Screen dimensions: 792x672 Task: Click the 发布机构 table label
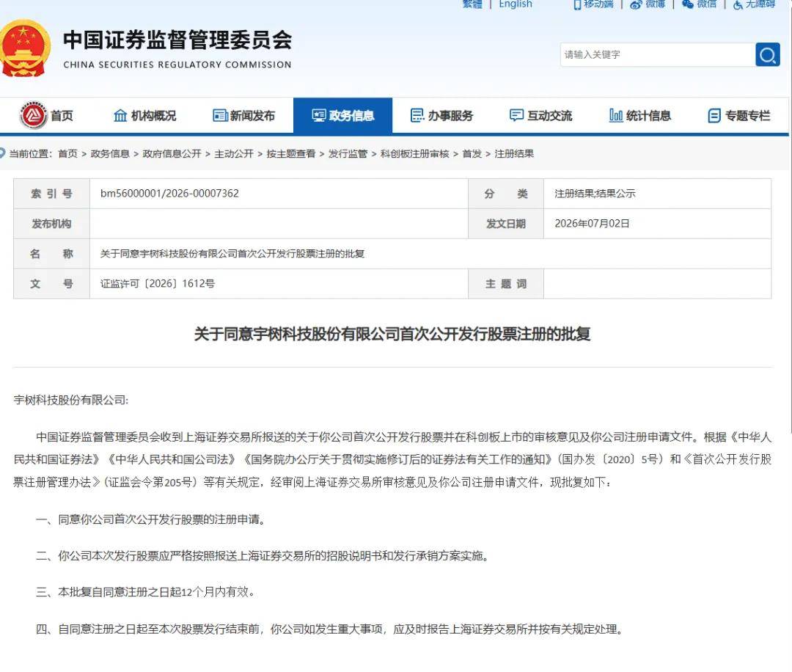(51, 223)
